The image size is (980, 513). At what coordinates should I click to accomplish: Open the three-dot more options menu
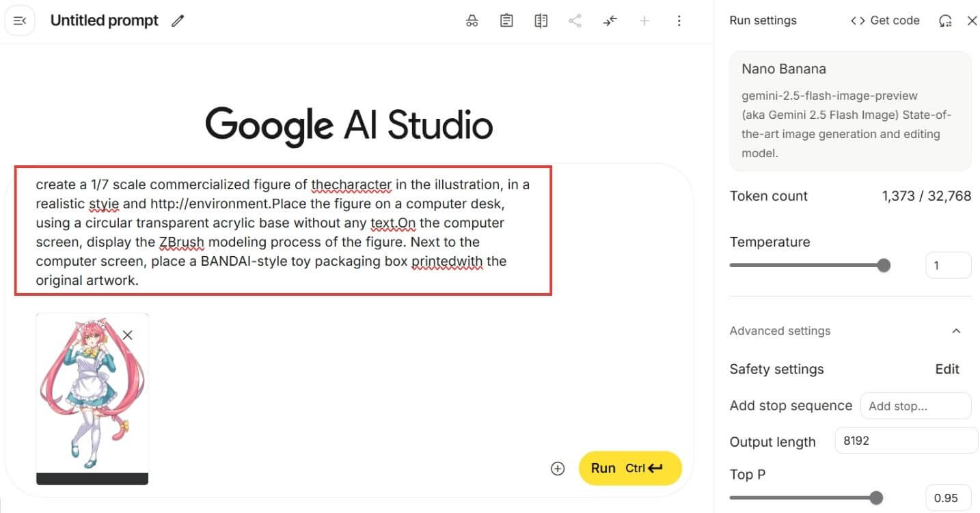(x=679, y=21)
